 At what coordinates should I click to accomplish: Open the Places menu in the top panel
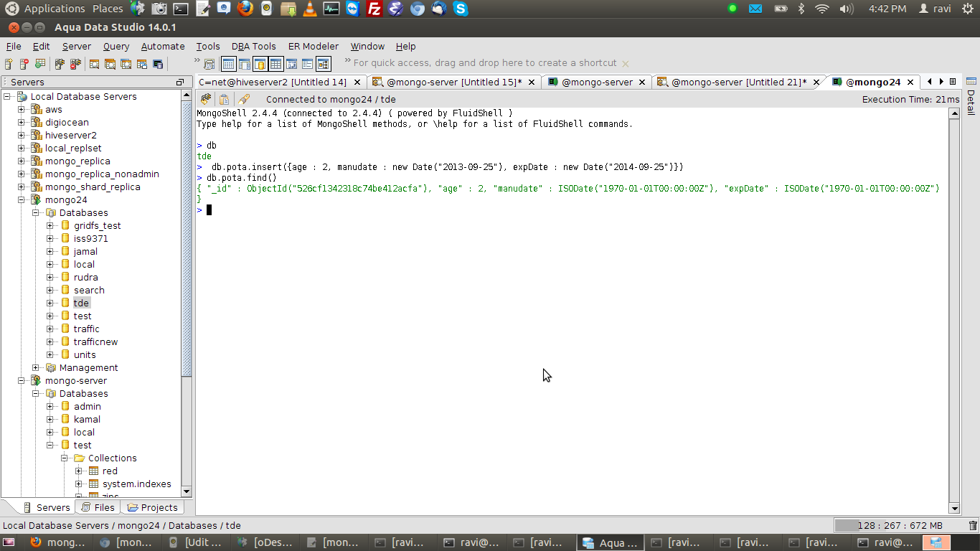(108, 9)
